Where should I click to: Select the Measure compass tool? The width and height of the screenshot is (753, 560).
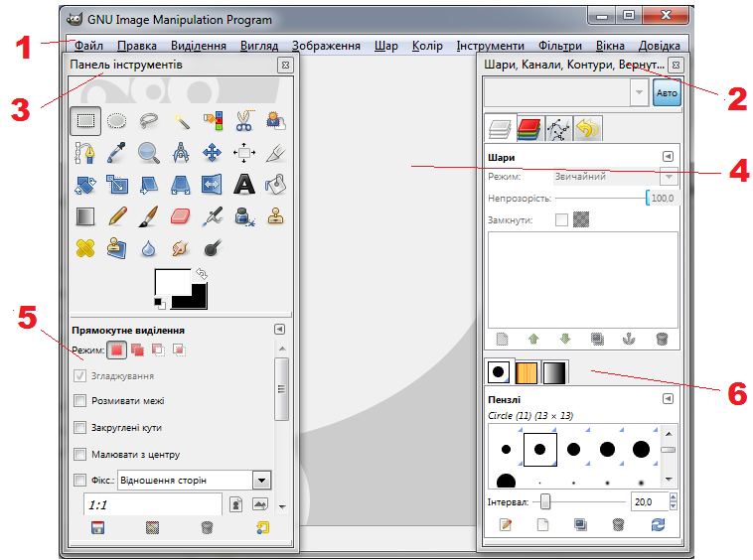tap(181, 153)
